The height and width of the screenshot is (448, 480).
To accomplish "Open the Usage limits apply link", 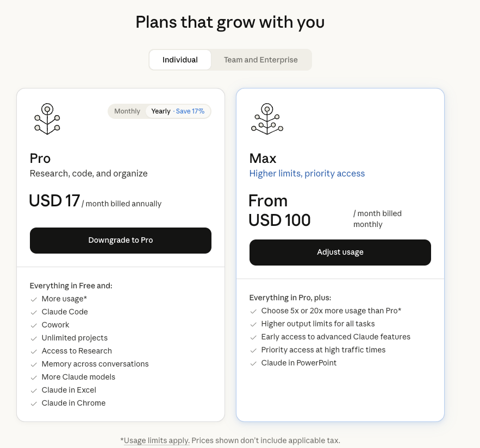I will coord(157,440).
